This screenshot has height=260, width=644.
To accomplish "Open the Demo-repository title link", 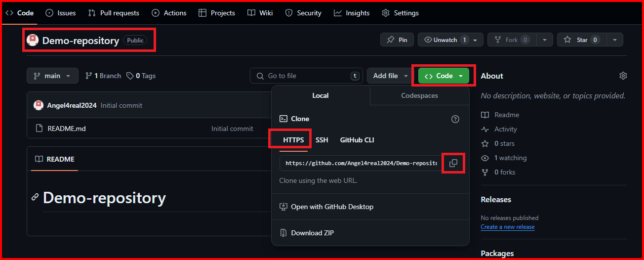I will pos(80,41).
